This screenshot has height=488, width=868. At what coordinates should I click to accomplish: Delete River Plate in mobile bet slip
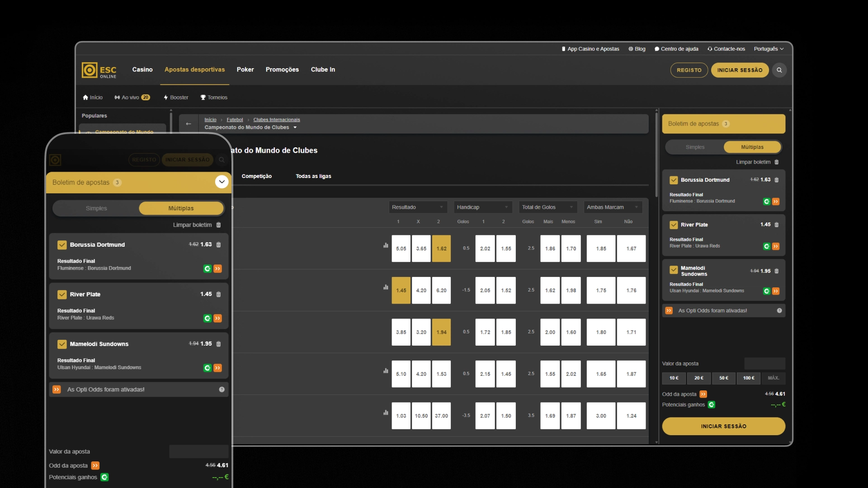(219, 294)
